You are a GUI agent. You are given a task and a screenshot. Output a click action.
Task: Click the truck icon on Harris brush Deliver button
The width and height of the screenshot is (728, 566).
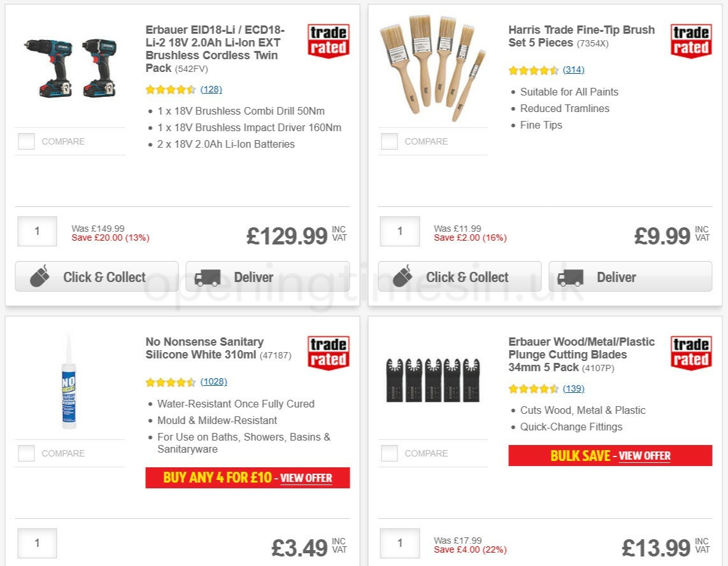[x=571, y=276]
